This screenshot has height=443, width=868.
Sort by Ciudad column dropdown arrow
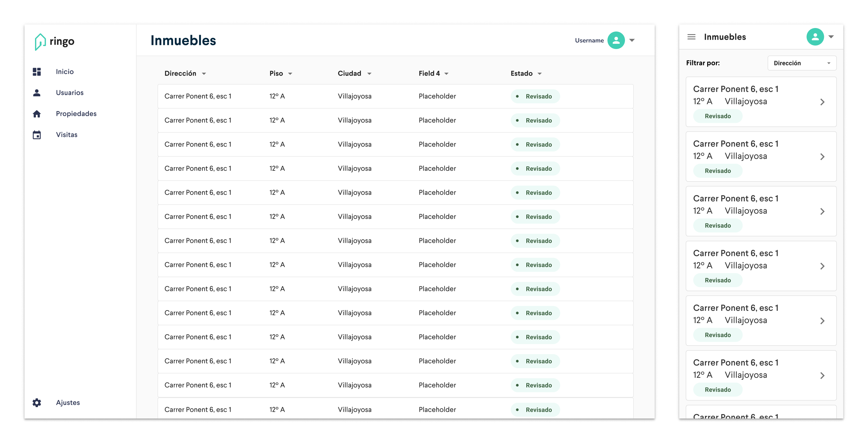[x=369, y=74]
